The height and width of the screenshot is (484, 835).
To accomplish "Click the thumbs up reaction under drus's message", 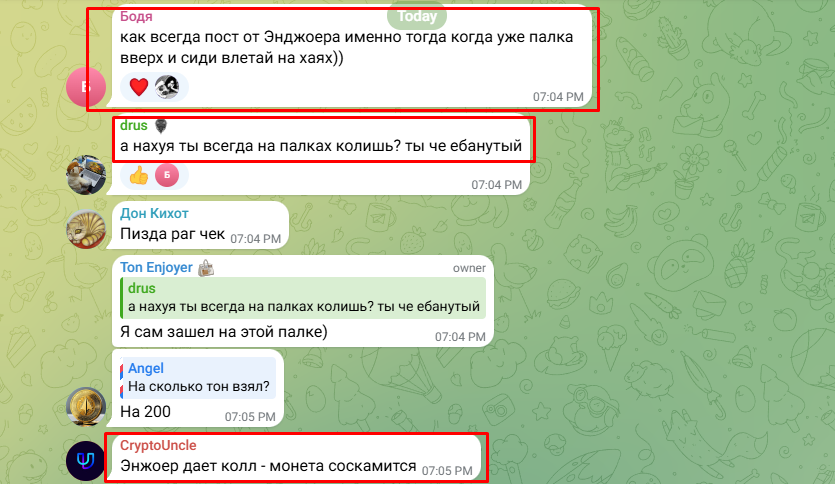I will pyautogui.click(x=139, y=175).
